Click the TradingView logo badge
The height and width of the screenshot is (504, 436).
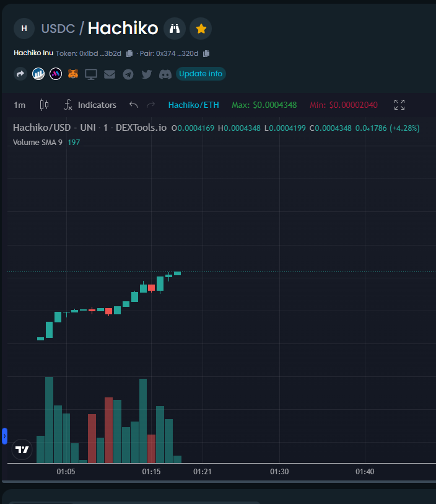(x=22, y=449)
